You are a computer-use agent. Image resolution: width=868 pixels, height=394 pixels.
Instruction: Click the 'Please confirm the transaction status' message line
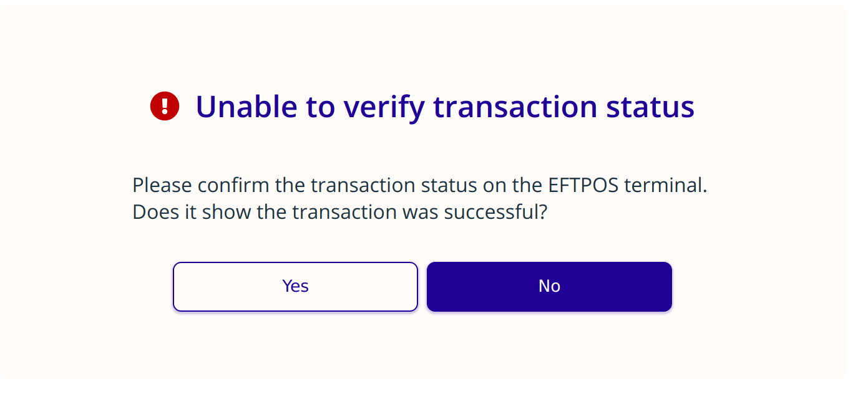click(x=420, y=185)
